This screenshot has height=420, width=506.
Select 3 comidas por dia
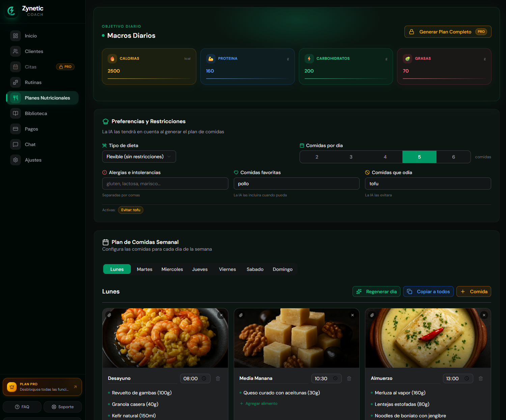351,157
